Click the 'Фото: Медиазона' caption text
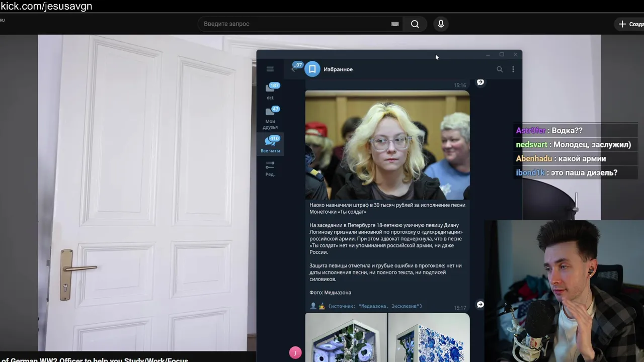The width and height of the screenshot is (644, 362). click(330, 293)
